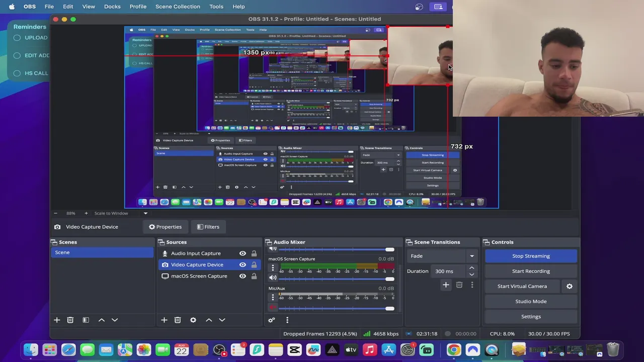The image size is (644, 362).
Task: Open Finder from the Dock
Action: pyautogui.click(x=31, y=349)
